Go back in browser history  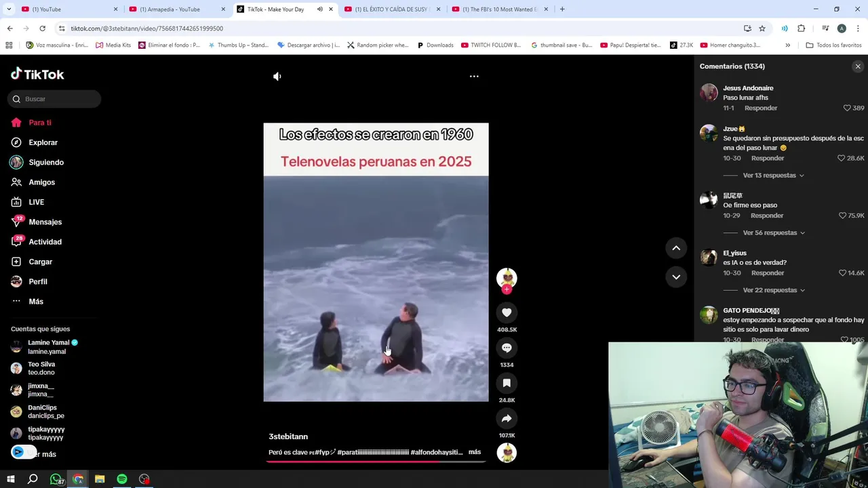[9, 28]
